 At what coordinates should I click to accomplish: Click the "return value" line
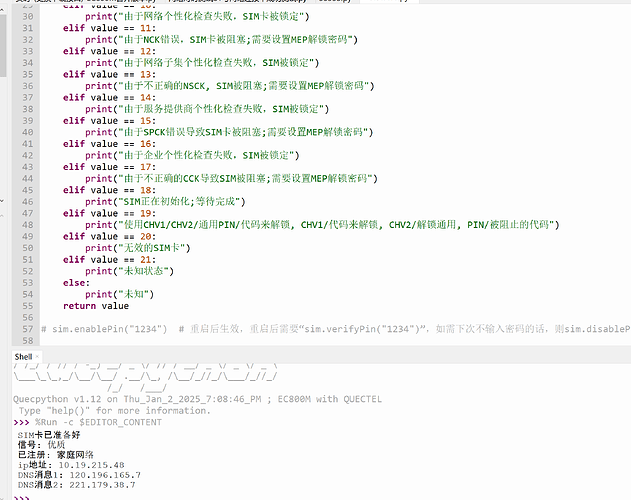coord(96,306)
